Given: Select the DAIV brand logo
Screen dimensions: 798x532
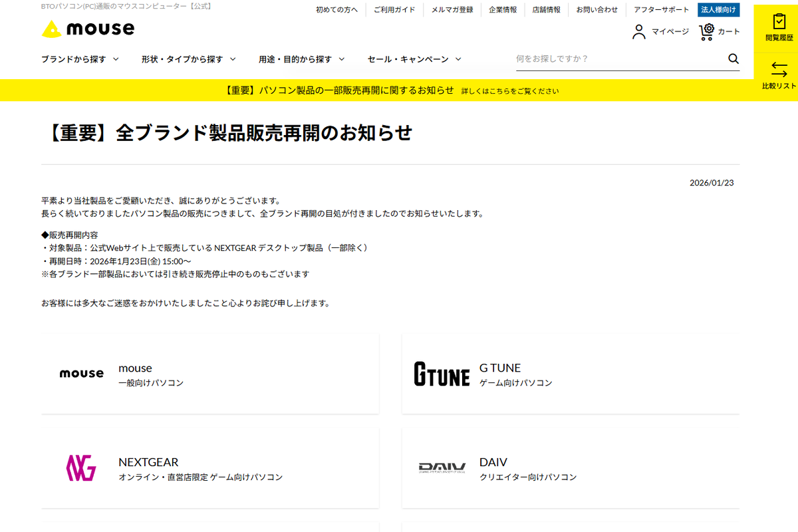Looking at the screenshot, I should tap(442, 467).
